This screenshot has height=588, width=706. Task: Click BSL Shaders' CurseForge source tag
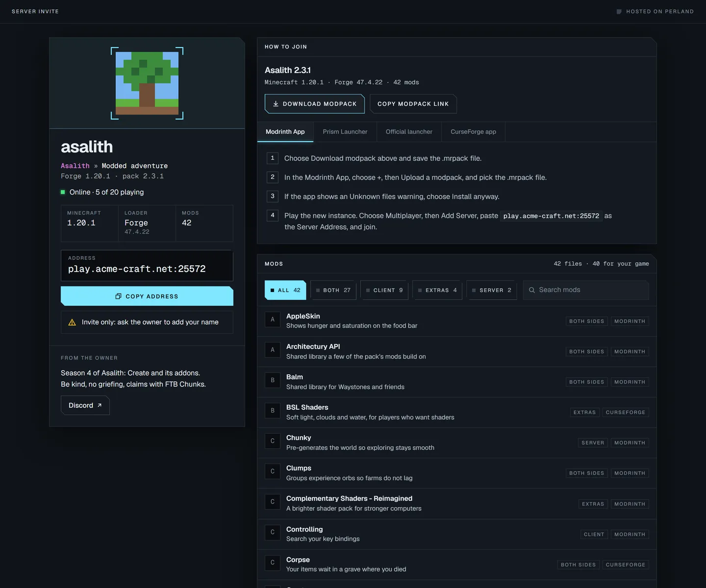click(626, 413)
